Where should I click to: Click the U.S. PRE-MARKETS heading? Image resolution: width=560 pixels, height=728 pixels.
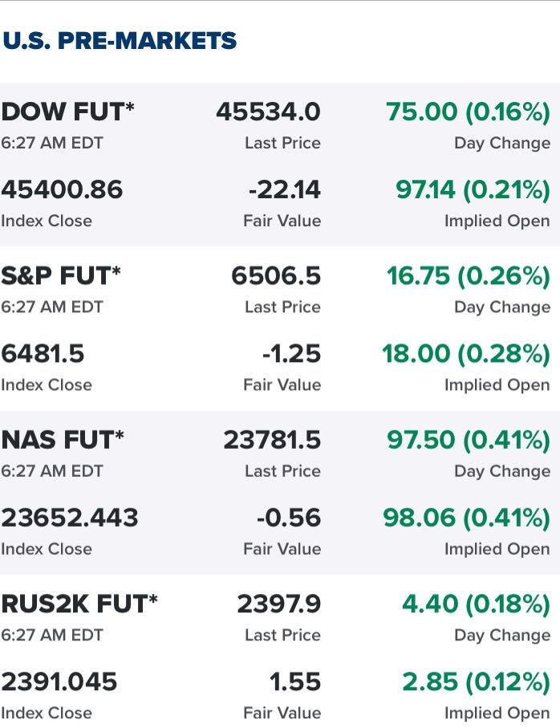coord(120,40)
